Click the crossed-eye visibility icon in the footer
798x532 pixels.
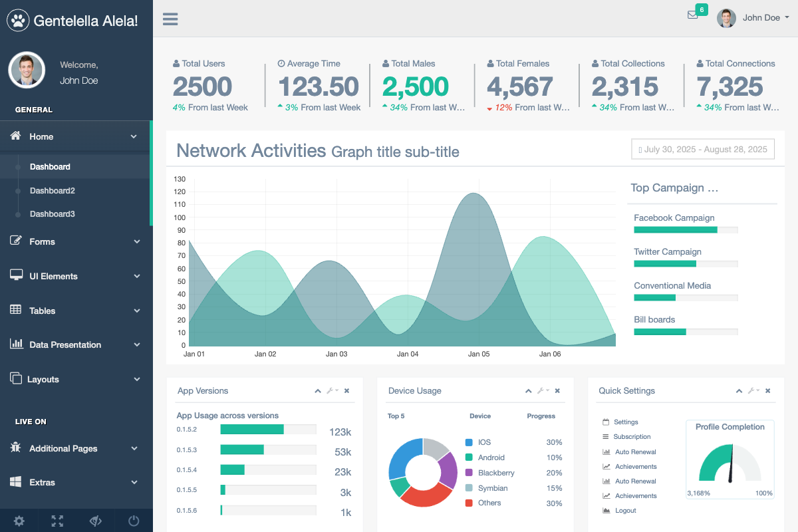[95, 521]
